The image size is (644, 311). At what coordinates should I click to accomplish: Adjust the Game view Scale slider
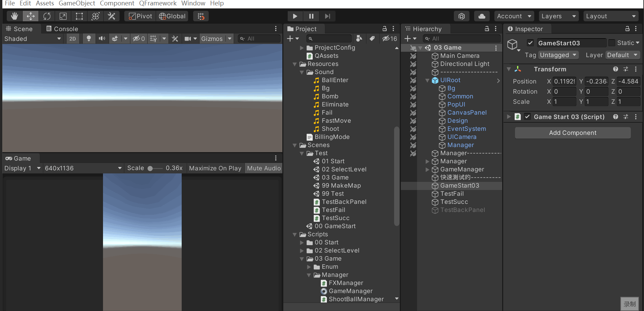click(155, 168)
